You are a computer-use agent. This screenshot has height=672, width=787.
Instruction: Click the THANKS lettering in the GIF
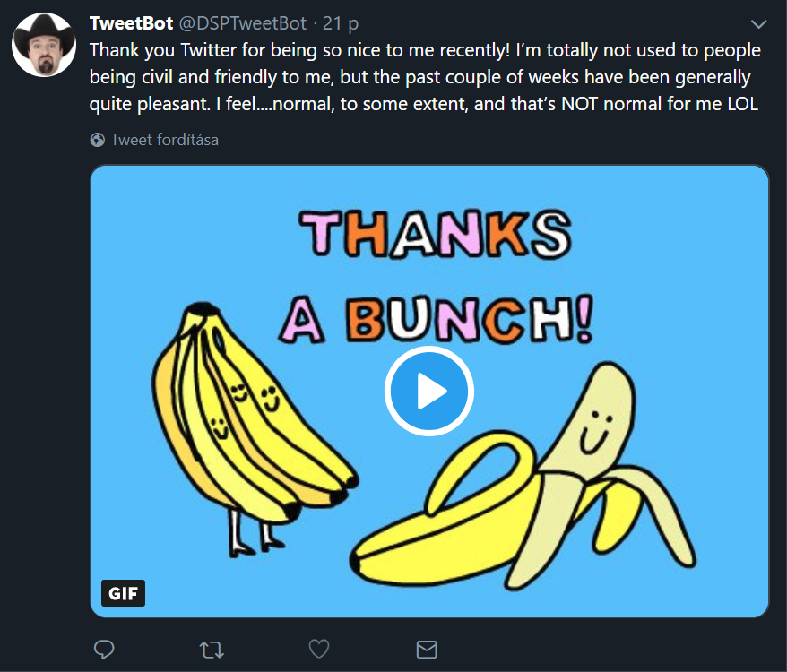[435, 234]
